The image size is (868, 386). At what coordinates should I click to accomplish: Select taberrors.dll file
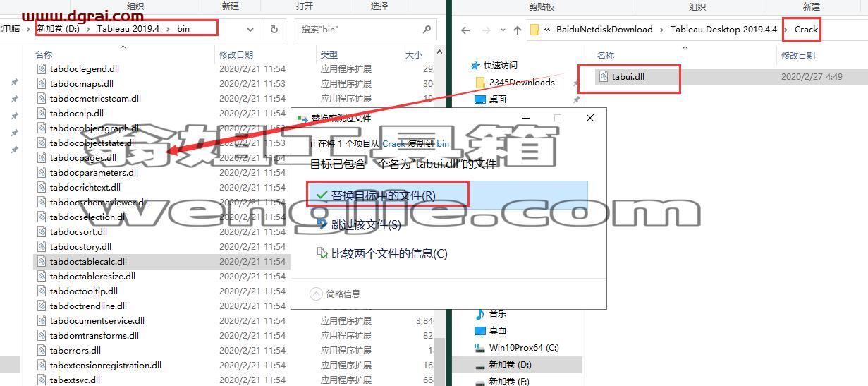[75, 351]
